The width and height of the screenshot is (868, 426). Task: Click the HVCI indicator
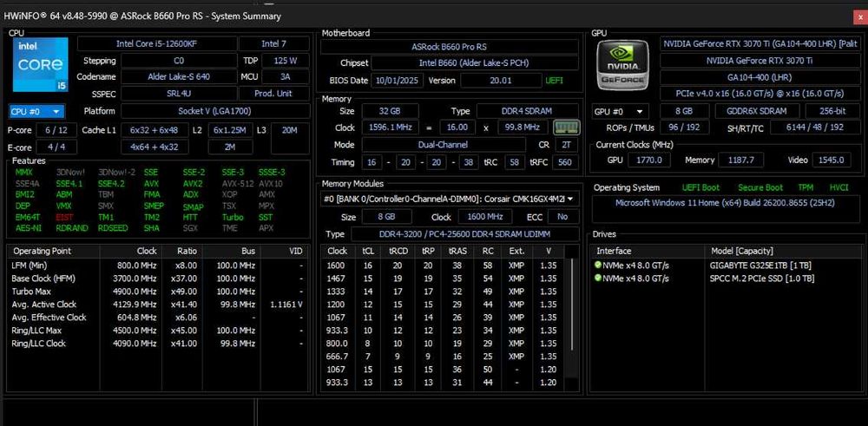coord(838,187)
